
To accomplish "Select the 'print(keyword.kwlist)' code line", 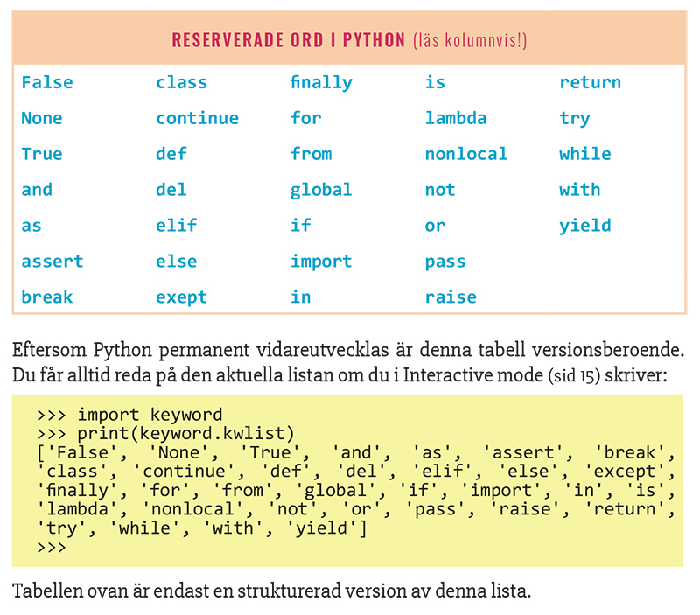I will click(x=185, y=433).
